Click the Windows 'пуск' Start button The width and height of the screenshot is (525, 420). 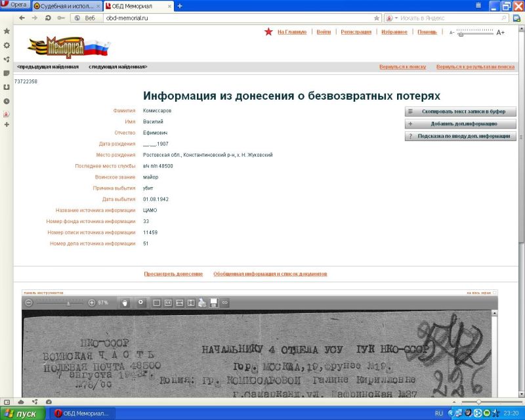pos(23,413)
